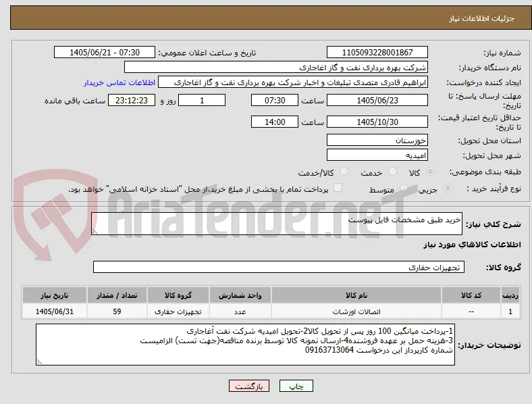Click the تاریخ نیاز column header
The width and height of the screenshot is (532, 404).
55,295
